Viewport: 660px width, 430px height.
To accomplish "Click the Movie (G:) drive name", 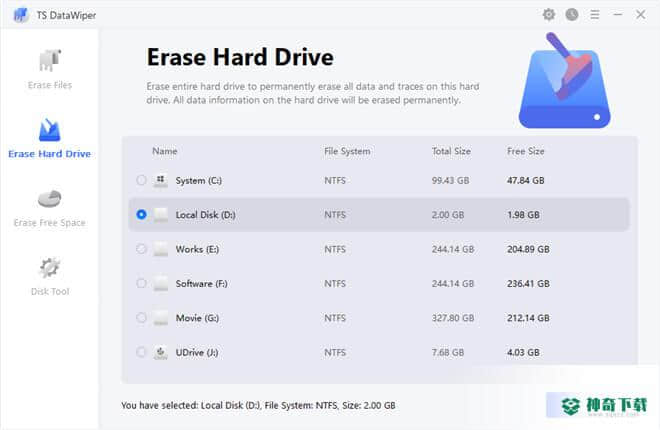I will click(x=197, y=318).
